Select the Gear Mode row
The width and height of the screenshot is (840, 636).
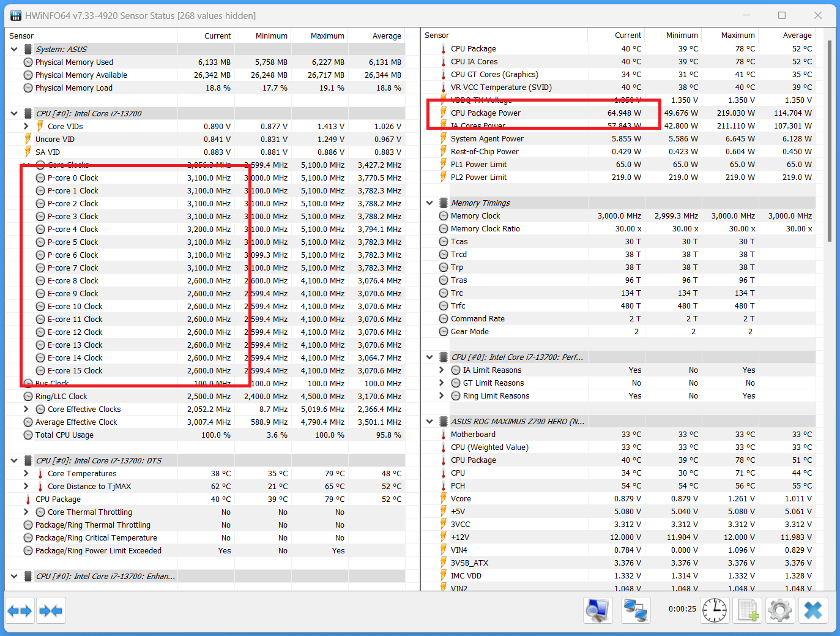619,331
